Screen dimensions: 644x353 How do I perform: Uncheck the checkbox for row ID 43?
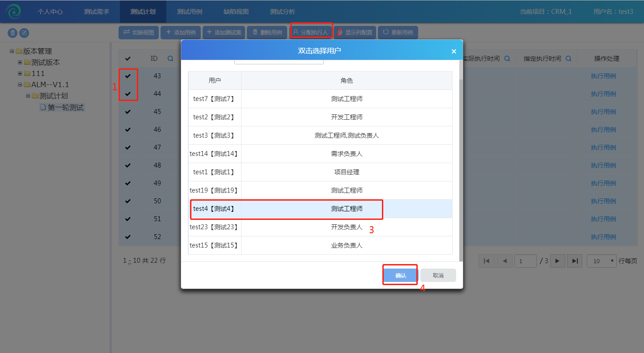coord(128,76)
